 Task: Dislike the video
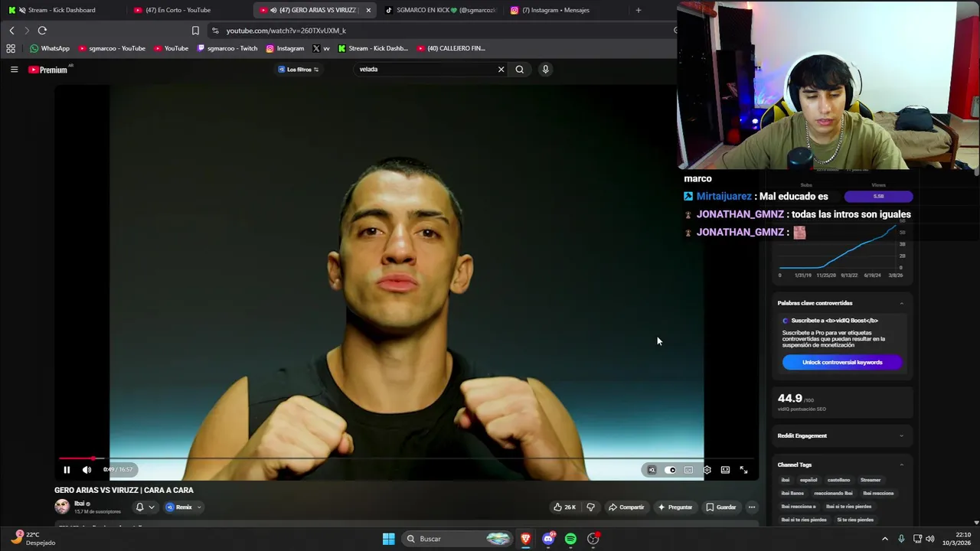(590, 507)
